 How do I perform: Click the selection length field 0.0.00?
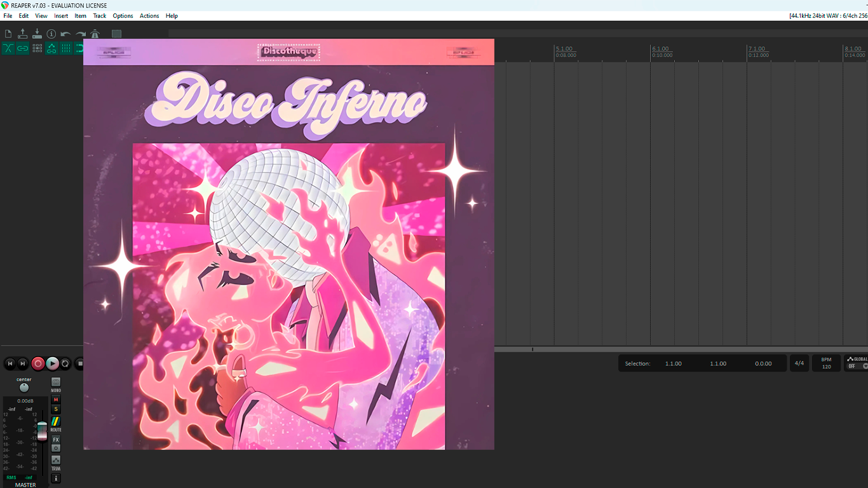pos(763,363)
